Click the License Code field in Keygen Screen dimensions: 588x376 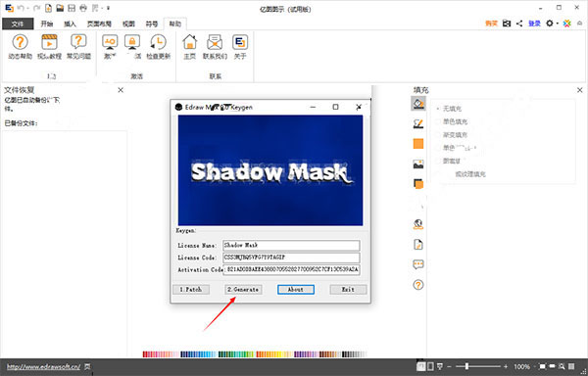291,258
